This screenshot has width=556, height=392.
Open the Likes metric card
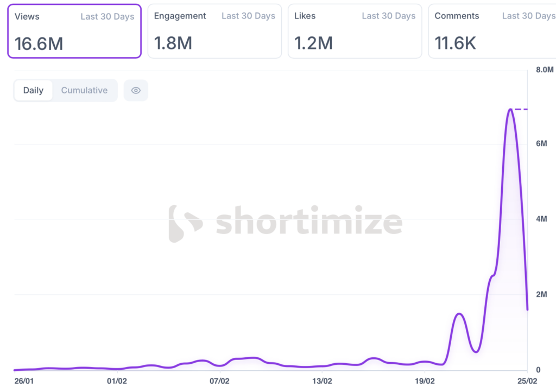coord(355,31)
